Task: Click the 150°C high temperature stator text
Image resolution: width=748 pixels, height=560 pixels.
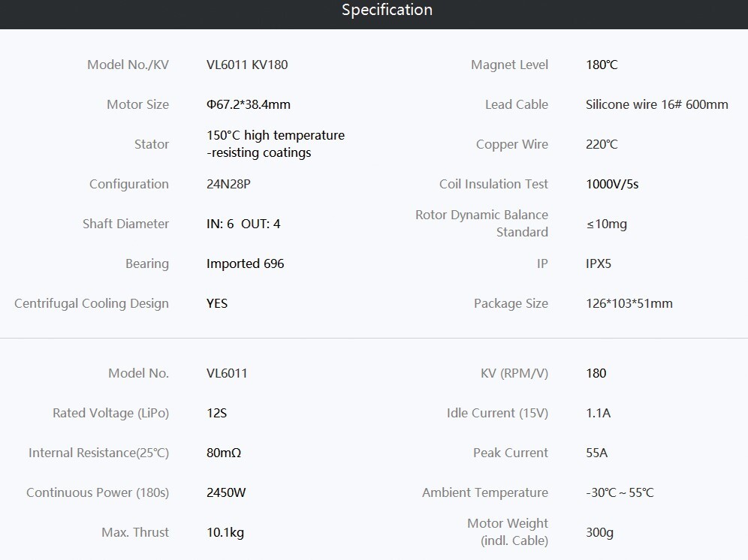Action: pos(276,135)
